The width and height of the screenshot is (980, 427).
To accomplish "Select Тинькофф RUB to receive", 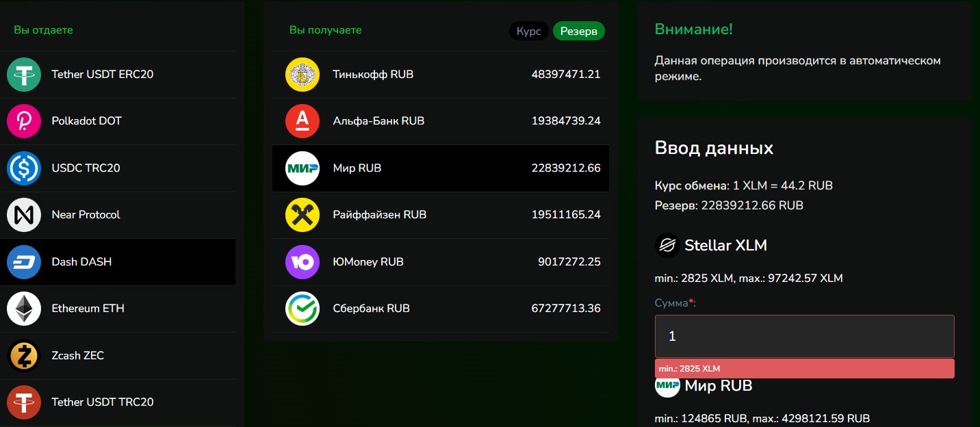I will (x=441, y=75).
